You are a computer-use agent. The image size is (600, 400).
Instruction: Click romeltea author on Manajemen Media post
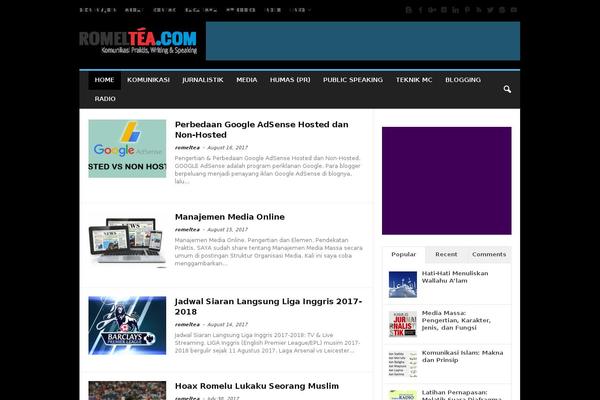tap(187, 229)
